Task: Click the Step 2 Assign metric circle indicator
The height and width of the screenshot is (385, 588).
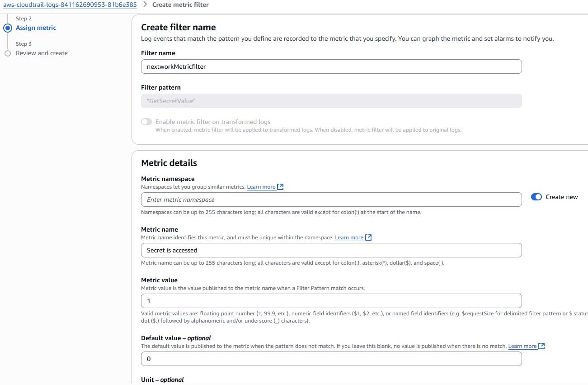Action: (7, 28)
